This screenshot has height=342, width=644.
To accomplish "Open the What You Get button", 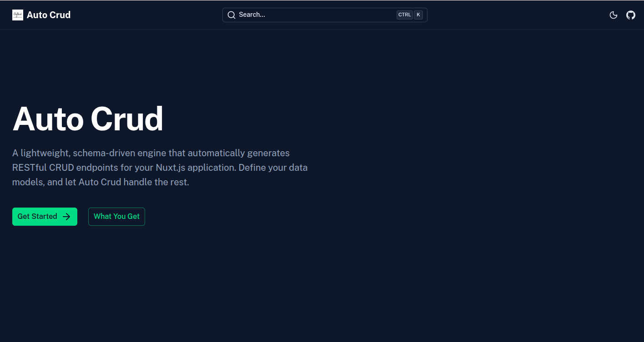I will pyautogui.click(x=116, y=217).
